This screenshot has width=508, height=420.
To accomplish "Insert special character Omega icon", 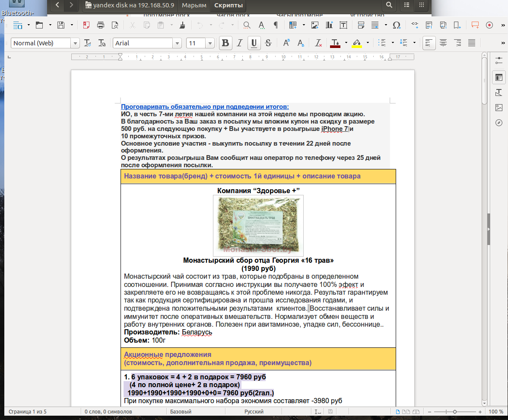I will (x=397, y=25).
